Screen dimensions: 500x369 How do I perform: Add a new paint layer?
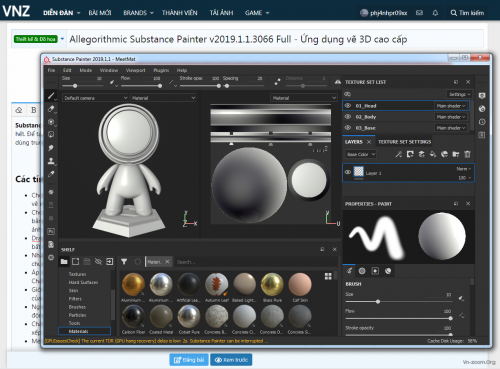point(421,154)
